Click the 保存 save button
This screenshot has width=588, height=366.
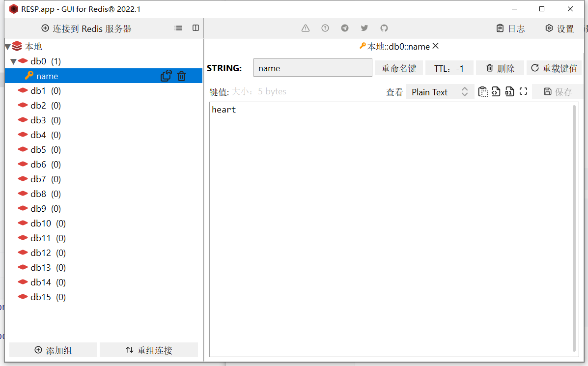click(x=558, y=92)
